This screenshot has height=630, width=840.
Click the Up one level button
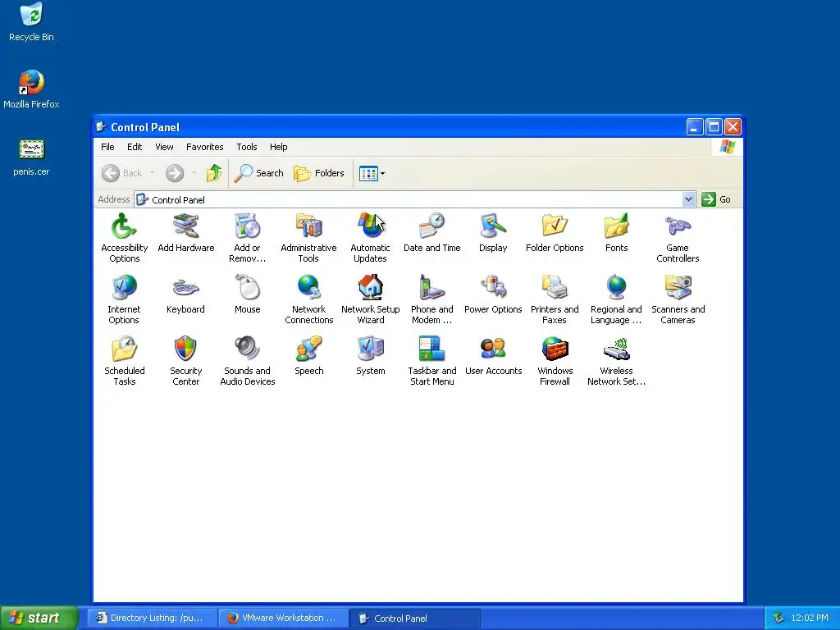coord(214,173)
